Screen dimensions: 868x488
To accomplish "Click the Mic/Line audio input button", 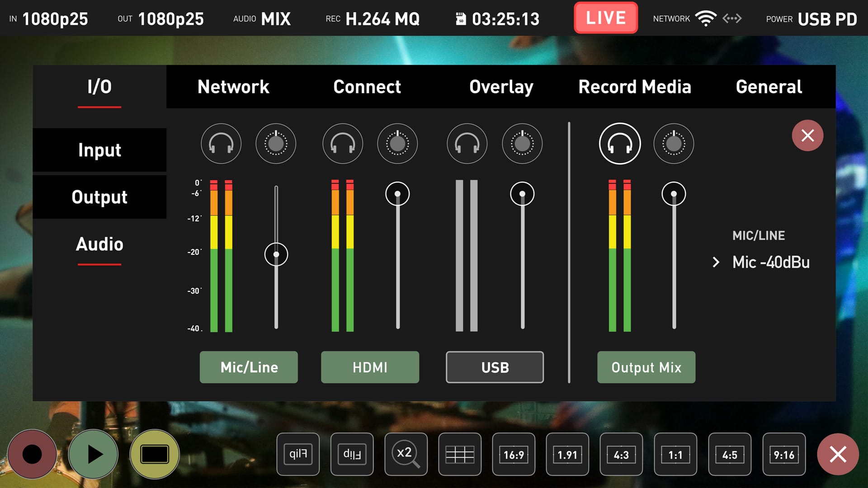I will (x=249, y=366).
